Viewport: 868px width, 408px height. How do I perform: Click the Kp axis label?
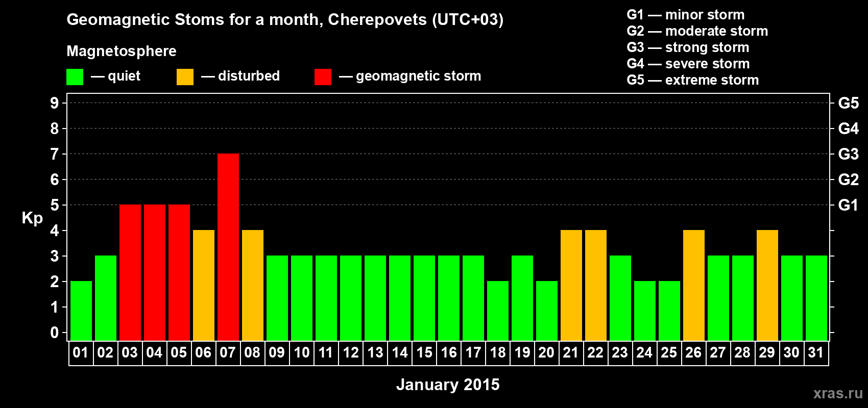click(32, 218)
